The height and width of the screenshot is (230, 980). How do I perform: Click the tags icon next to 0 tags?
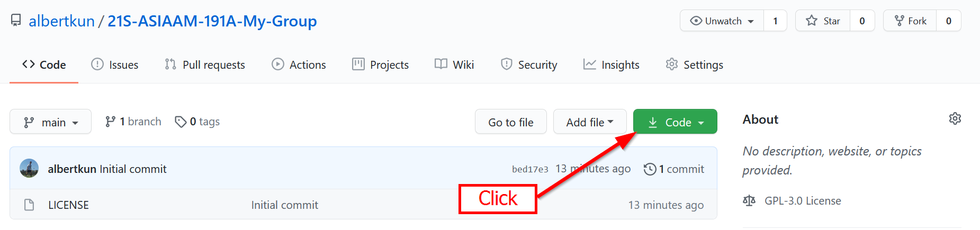(x=181, y=122)
